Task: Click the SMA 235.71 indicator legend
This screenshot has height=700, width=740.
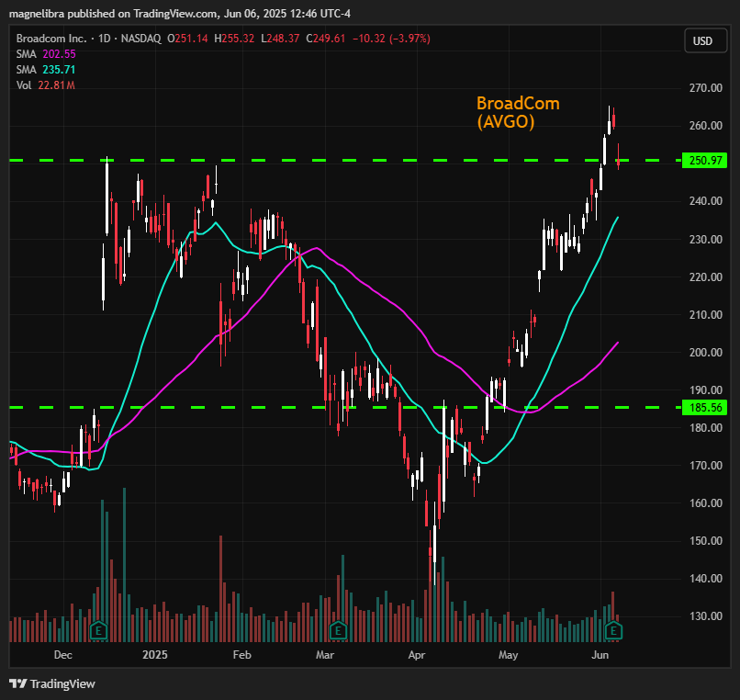Action: coord(46,70)
